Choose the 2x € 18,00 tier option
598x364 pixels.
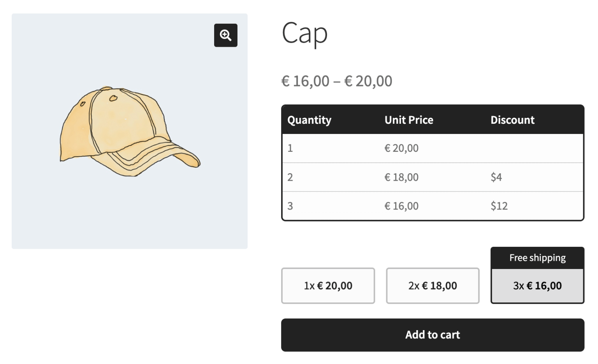pyautogui.click(x=433, y=286)
